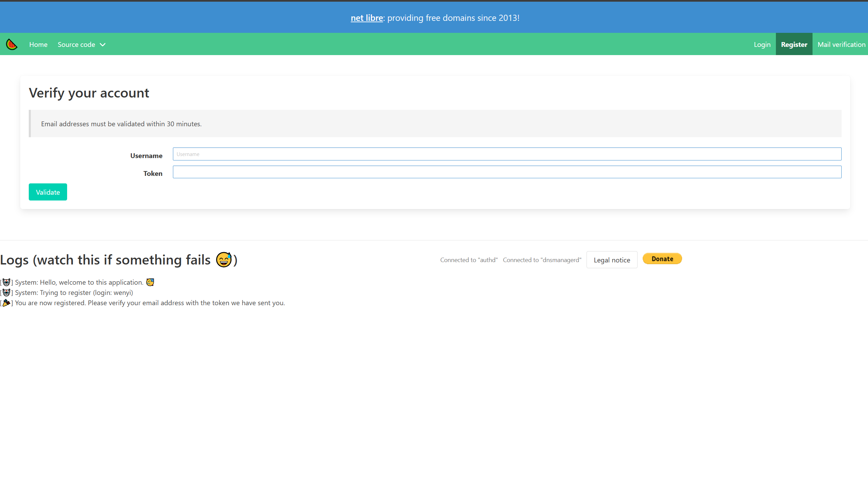This screenshot has width=868, height=479.
Task: Click the 'Connected to authd' status
Action: [469, 260]
